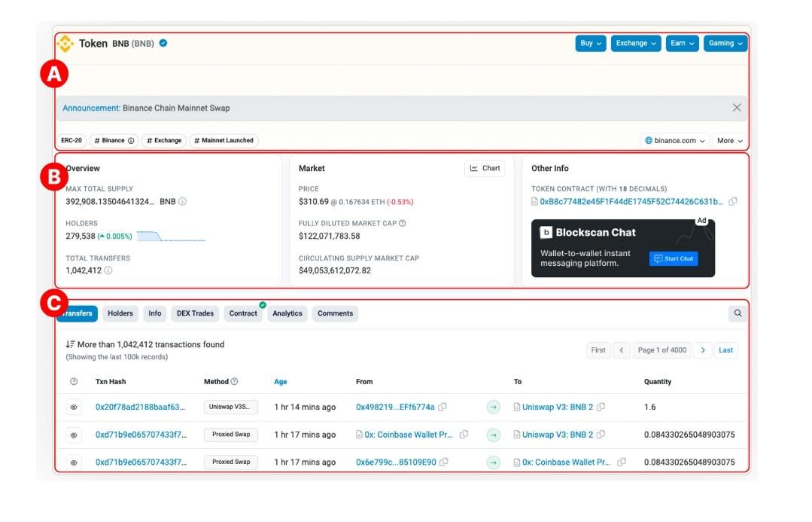Expand the Exchange dropdown menu
This screenshot has width=812, height=522.
point(635,44)
